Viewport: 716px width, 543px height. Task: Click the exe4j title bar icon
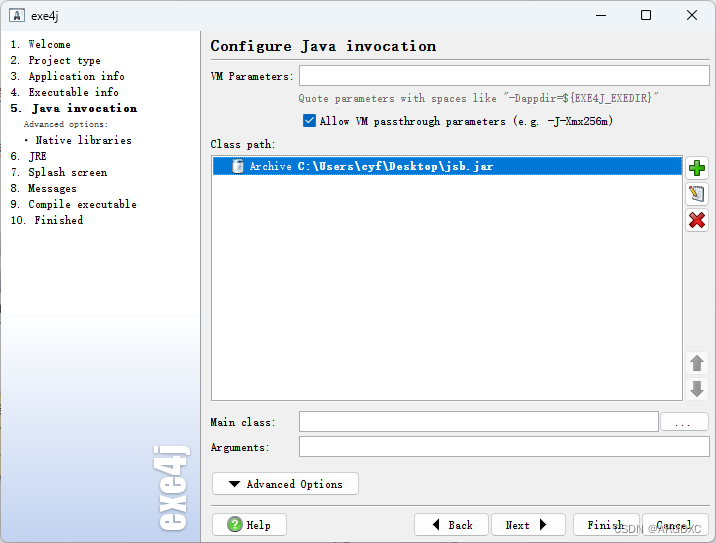coord(17,16)
